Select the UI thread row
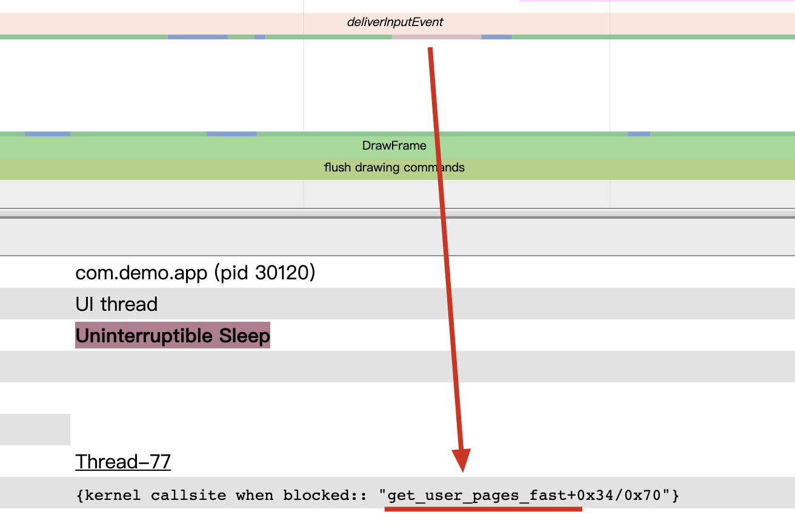This screenshot has width=795, height=532. pos(116,304)
